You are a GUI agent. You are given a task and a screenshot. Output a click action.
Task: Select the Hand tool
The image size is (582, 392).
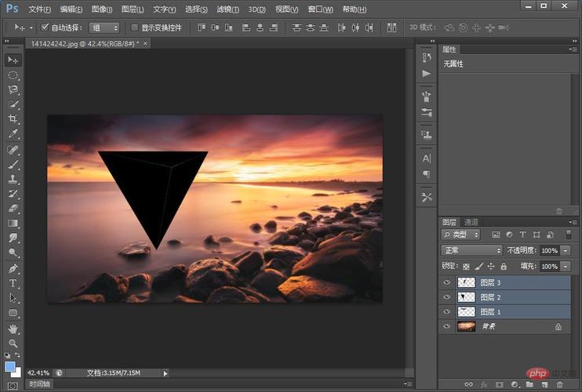[x=13, y=328]
